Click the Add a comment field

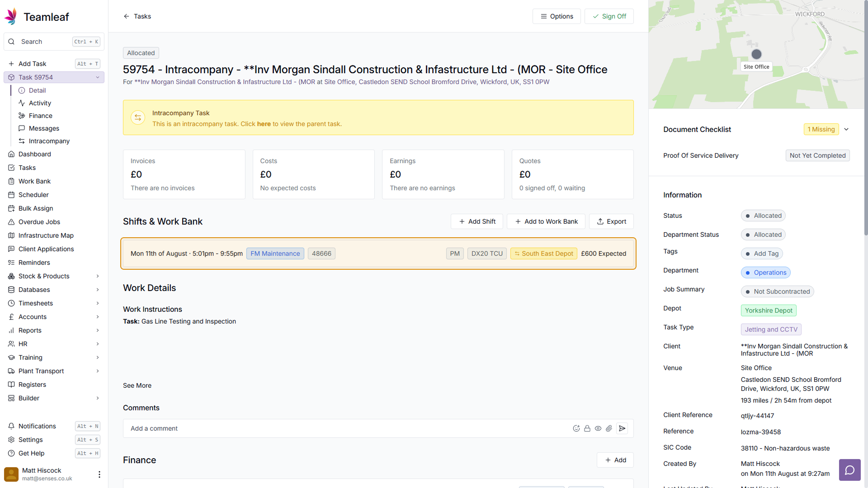348,428
